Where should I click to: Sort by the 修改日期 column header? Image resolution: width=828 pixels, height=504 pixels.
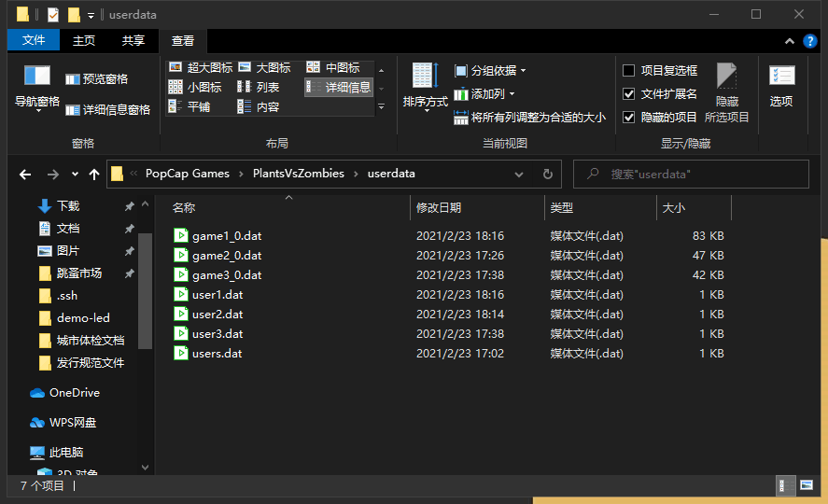pos(477,207)
